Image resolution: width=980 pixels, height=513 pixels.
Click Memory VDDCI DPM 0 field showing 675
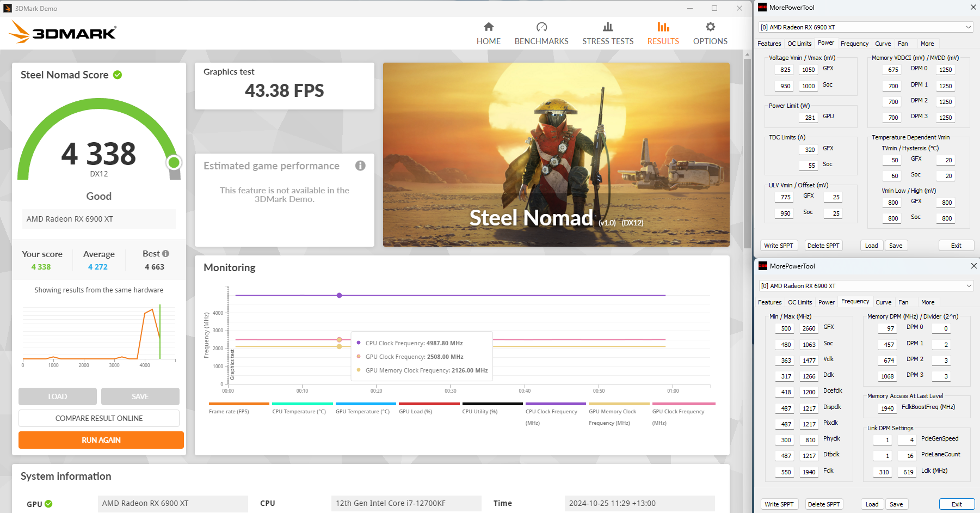(892, 70)
